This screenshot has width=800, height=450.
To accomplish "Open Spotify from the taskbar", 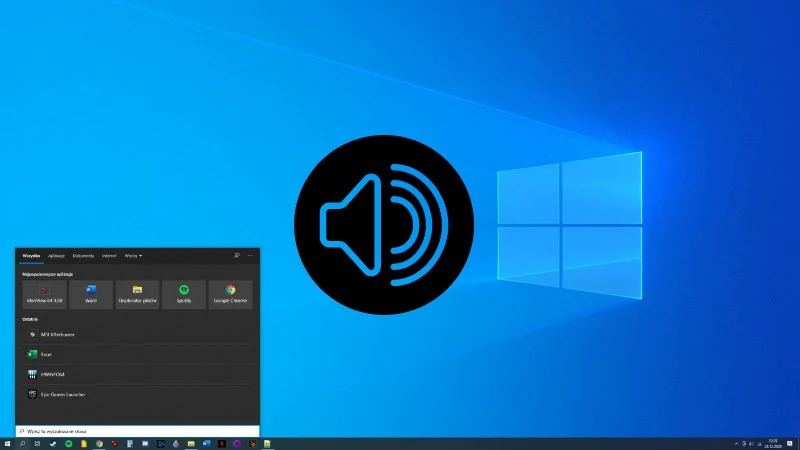I will (x=68, y=444).
